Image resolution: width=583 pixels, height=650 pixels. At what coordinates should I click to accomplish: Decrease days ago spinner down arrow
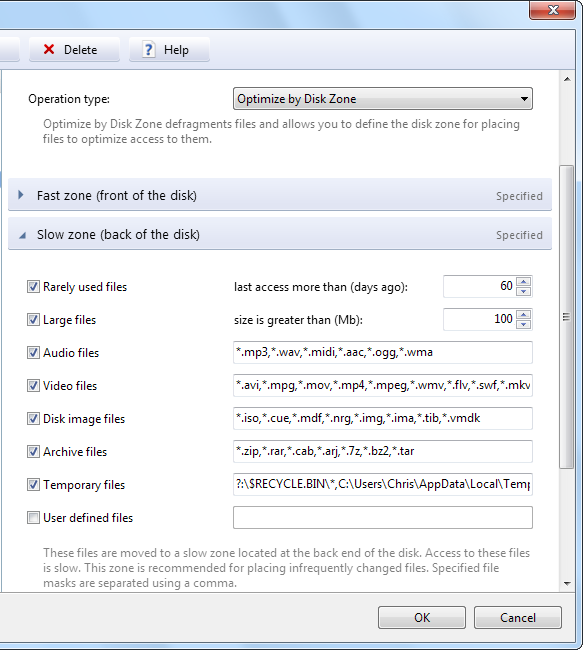[524, 291]
